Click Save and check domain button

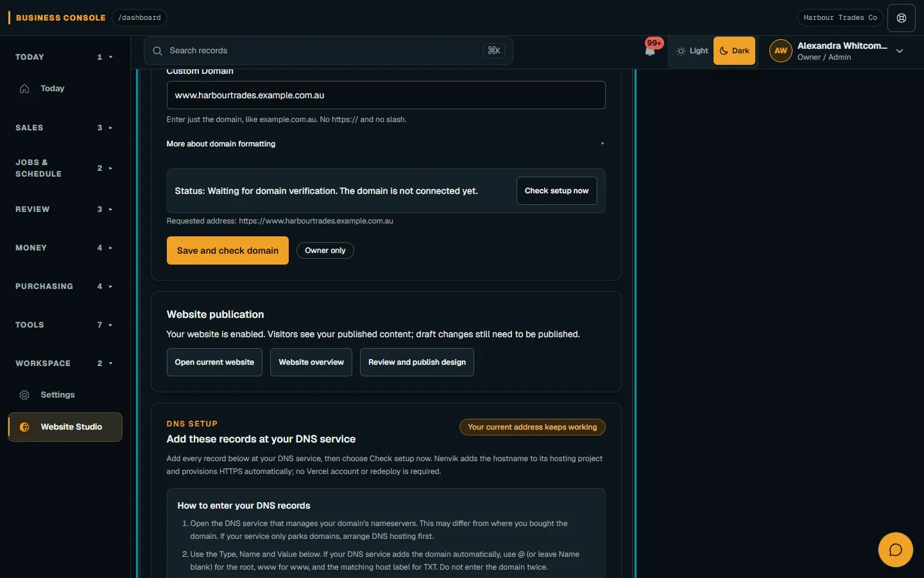(228, 250)
